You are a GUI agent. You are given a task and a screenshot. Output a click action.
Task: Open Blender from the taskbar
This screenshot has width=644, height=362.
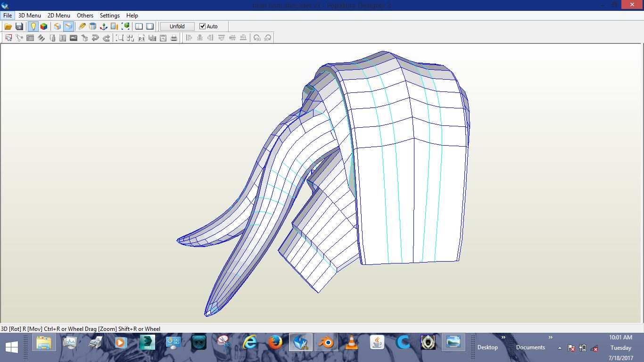[326, 343]
